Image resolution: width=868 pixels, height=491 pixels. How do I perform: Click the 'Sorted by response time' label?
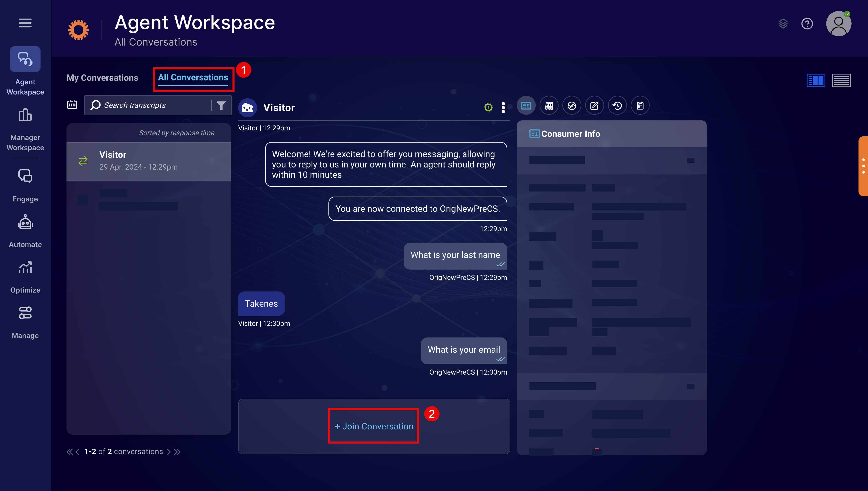[x=177, y=133]
